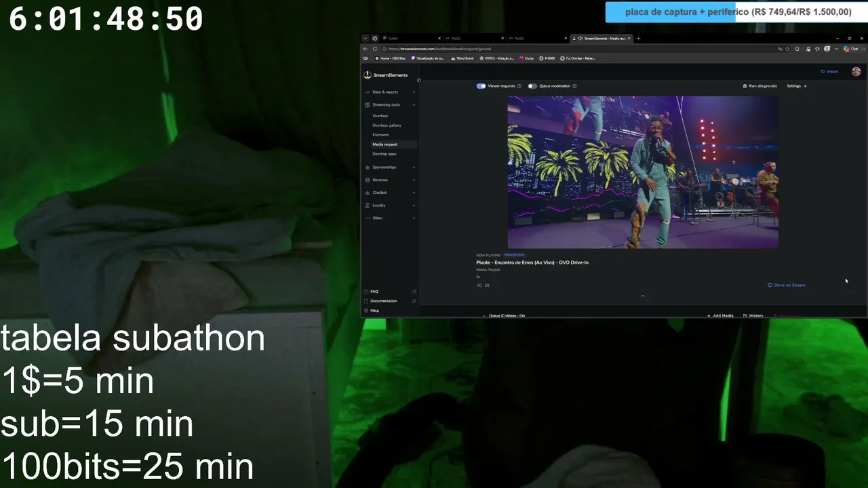Expand the Sponsorships section
Screen dimensions: 868x488
point(390,167)
